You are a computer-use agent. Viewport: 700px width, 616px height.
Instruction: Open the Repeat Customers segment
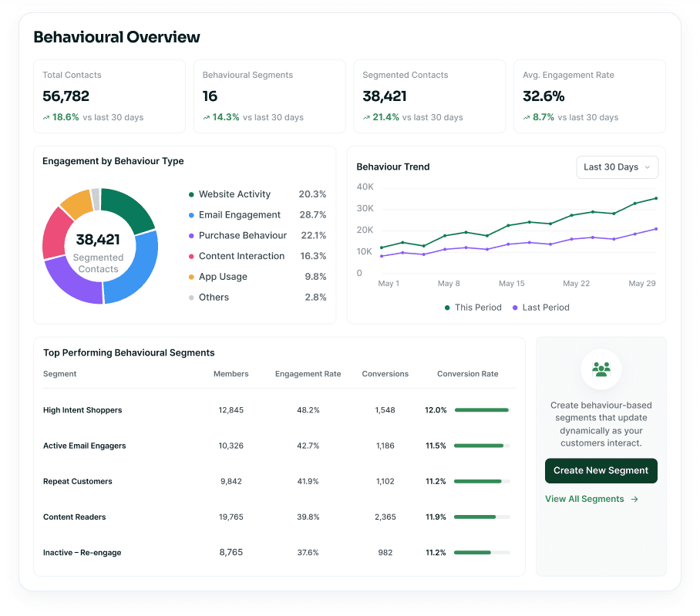(x=78, y=482)
